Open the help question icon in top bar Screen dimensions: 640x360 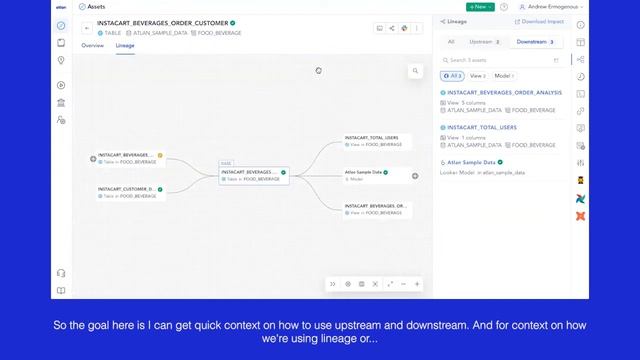[x=504, y=7]
